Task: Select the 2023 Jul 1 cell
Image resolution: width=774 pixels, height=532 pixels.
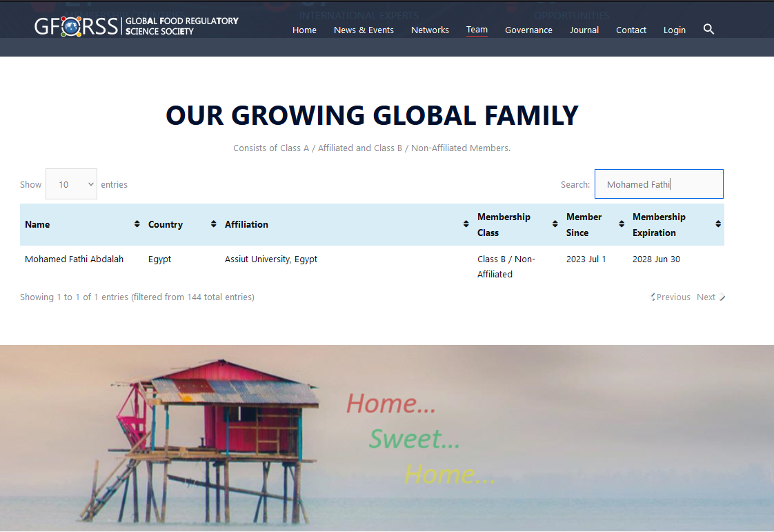Action: tap(586, 259)
